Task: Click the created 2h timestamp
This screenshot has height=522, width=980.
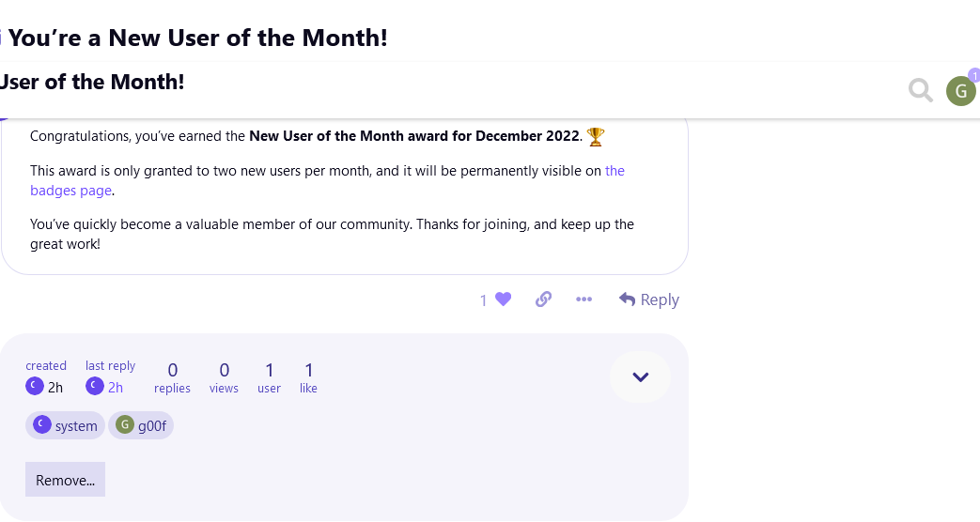Action: 55,387
